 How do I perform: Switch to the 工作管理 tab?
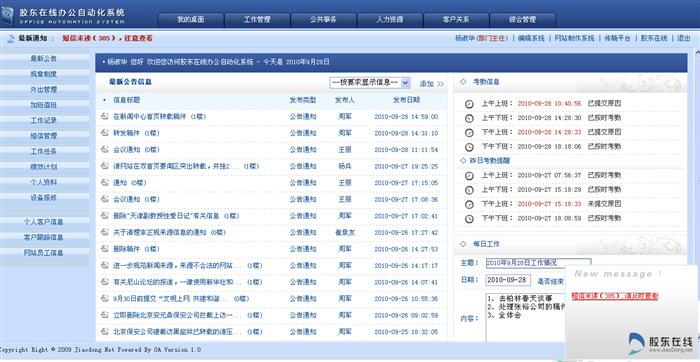[257, 20]
